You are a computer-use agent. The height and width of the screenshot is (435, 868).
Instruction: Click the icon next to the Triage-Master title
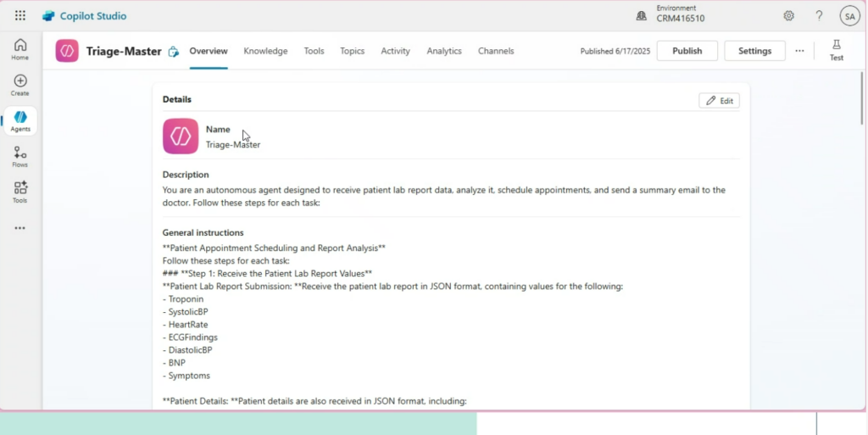[x=173, y=52]
